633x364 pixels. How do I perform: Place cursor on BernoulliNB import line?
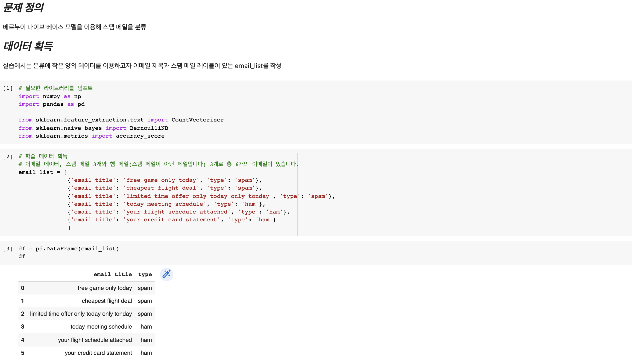click(93, 128)
